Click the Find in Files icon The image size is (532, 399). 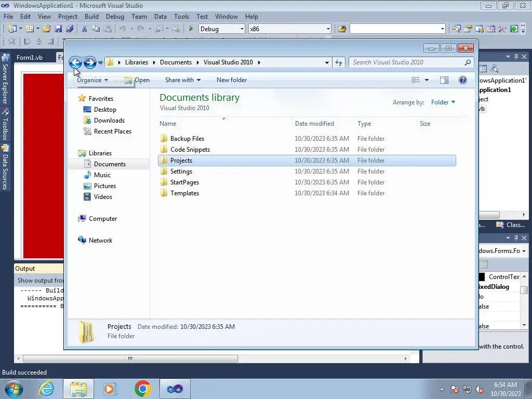coord(342,29)
